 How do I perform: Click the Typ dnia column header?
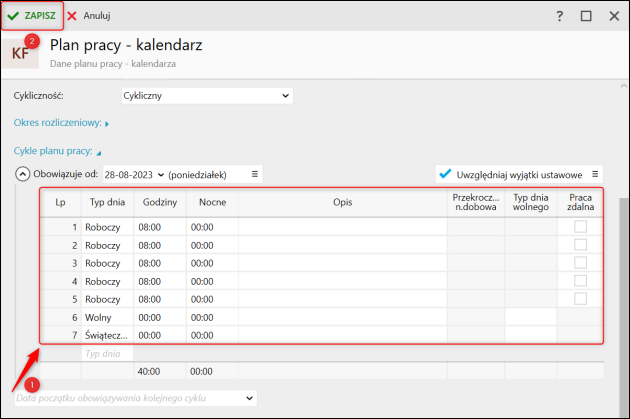[x=107, y=202]
